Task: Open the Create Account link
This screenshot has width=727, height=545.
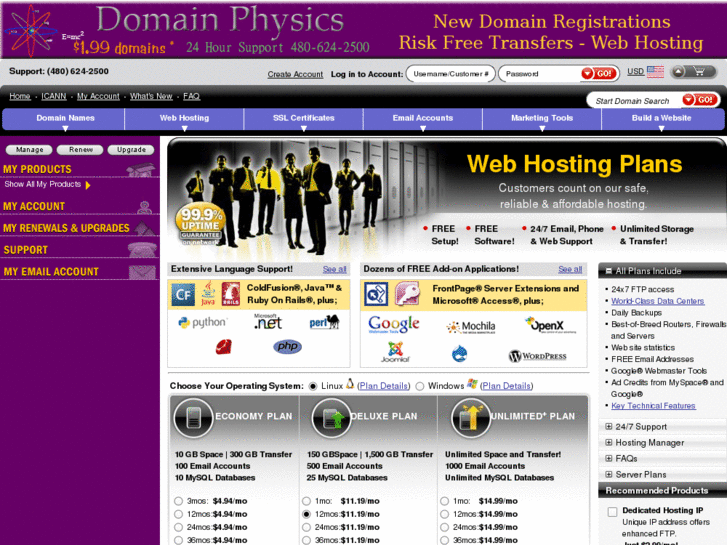Action: [x=295, y=74]
